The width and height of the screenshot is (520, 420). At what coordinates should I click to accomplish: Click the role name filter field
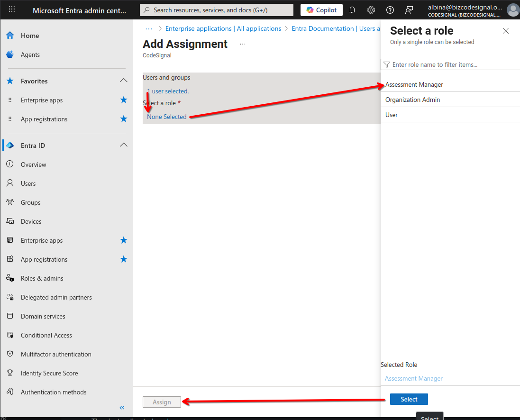[x=450, y=64]
